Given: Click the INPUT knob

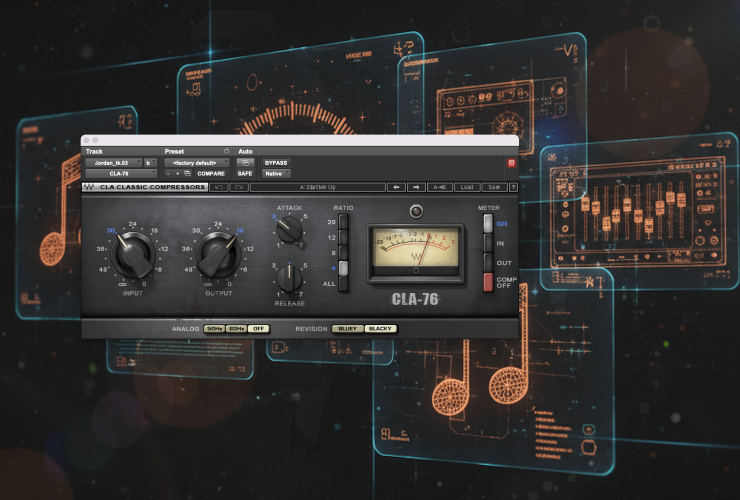Looking at the screenshot, I should [133, 254].
